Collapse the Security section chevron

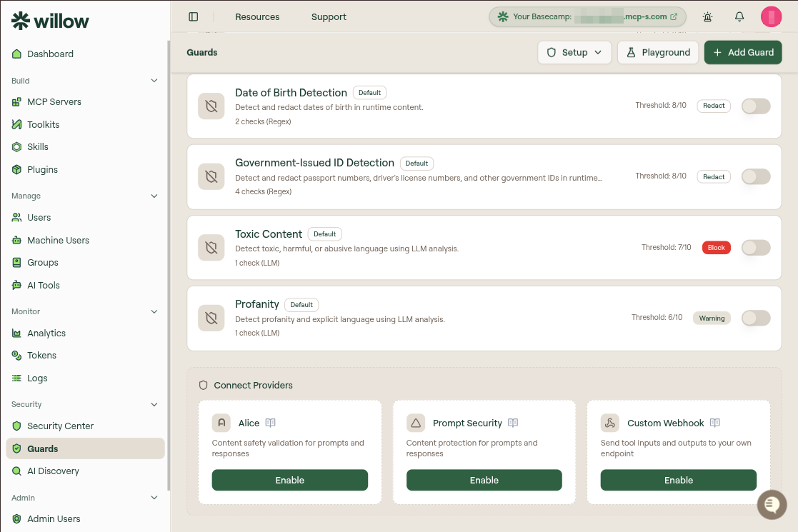[154, 404]
